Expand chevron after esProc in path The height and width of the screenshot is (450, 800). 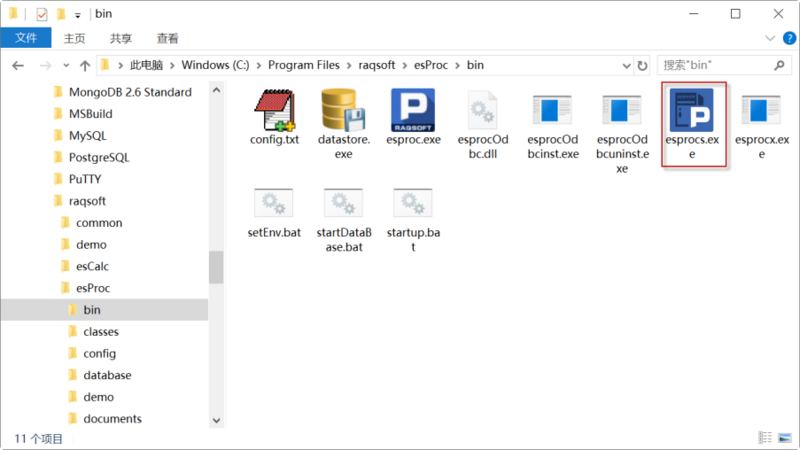coord(457,65)
